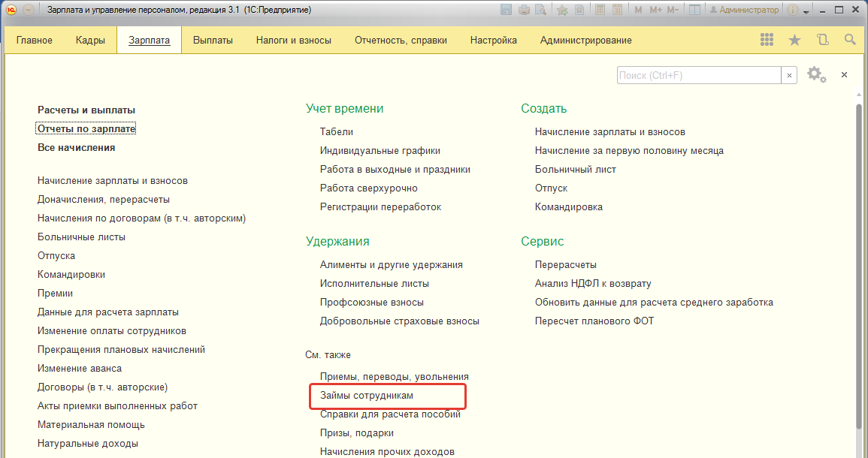Image resolution: width=868 pixels, height=458 pixels.
Task: Click the M memory button
Action: tap(638, 10)
